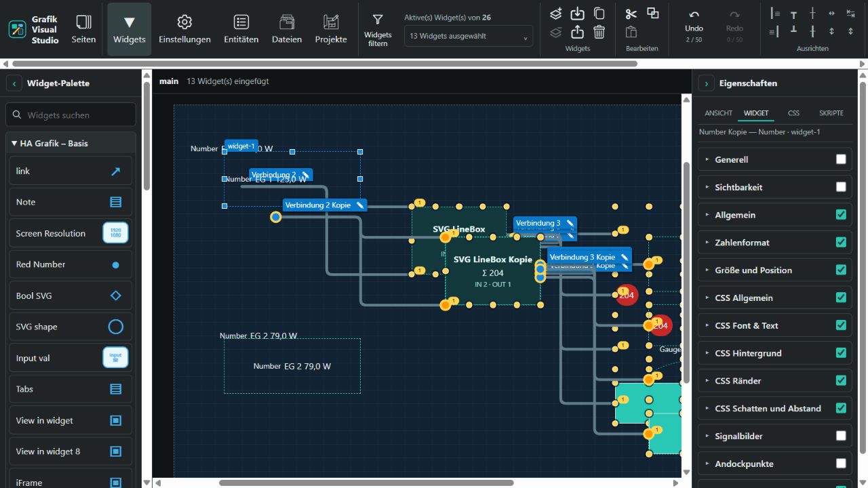Cut selection with the scissors icon
The height and width of the screenshot is (488, 868).
point(631,14)
